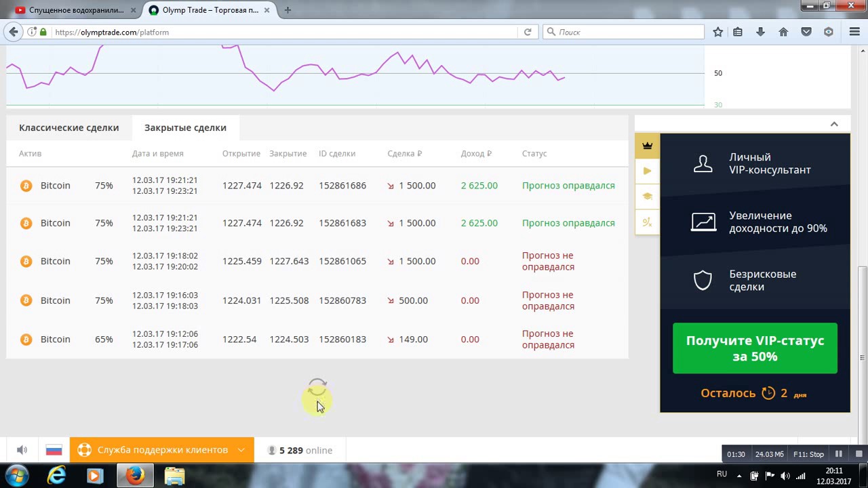Open Internet Explorer from the taskbar
868x488 pixels.
pyautogui.click(x=56, y=476)
